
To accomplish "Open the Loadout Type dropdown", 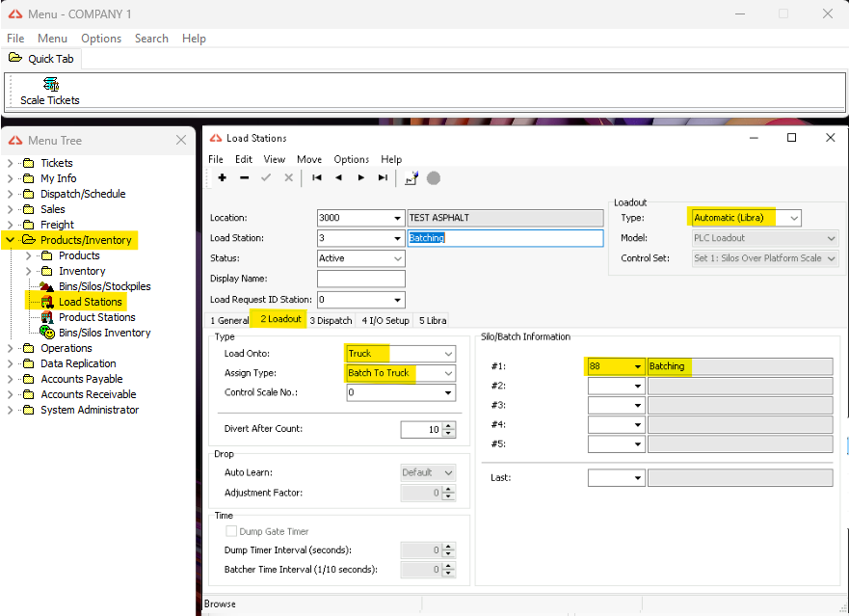I will point(794,218).
